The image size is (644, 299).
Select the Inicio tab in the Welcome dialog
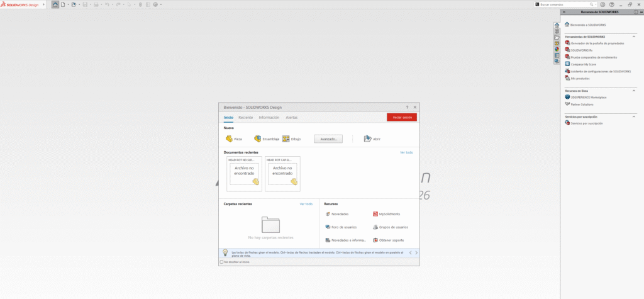click(228, 118)
